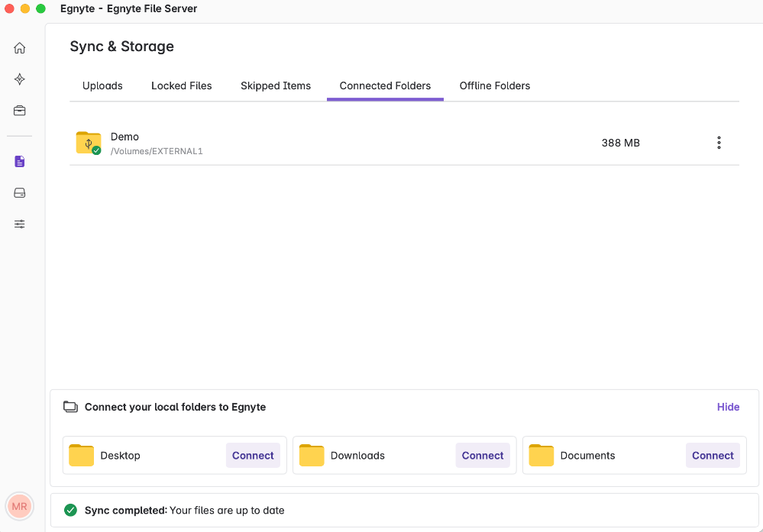Connect the Desktop folder
This screenshot has width=763, height=532.
253,455
